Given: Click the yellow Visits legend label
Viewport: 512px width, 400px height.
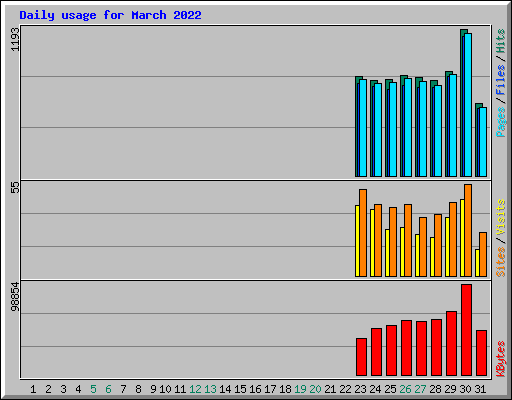Looking at the screenshot, I should coord(501,217).
